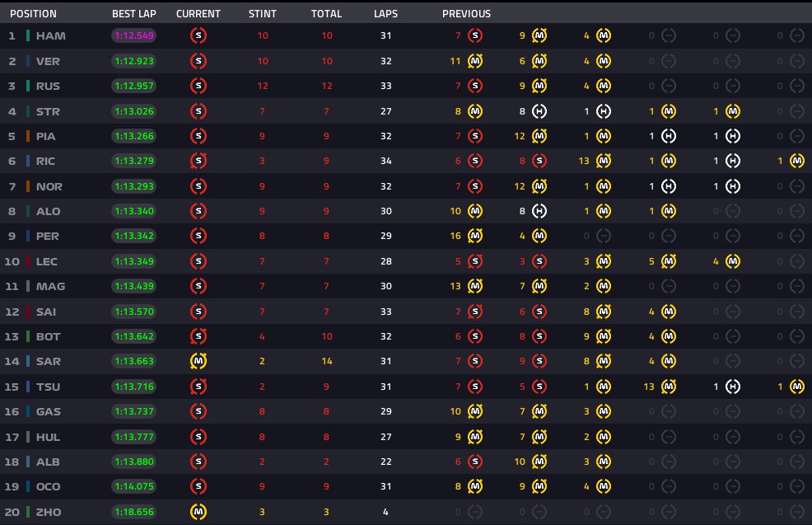Click STR's hard tyre icon with 8 laps
Screen dimensions: 812x525
[539, 111]
